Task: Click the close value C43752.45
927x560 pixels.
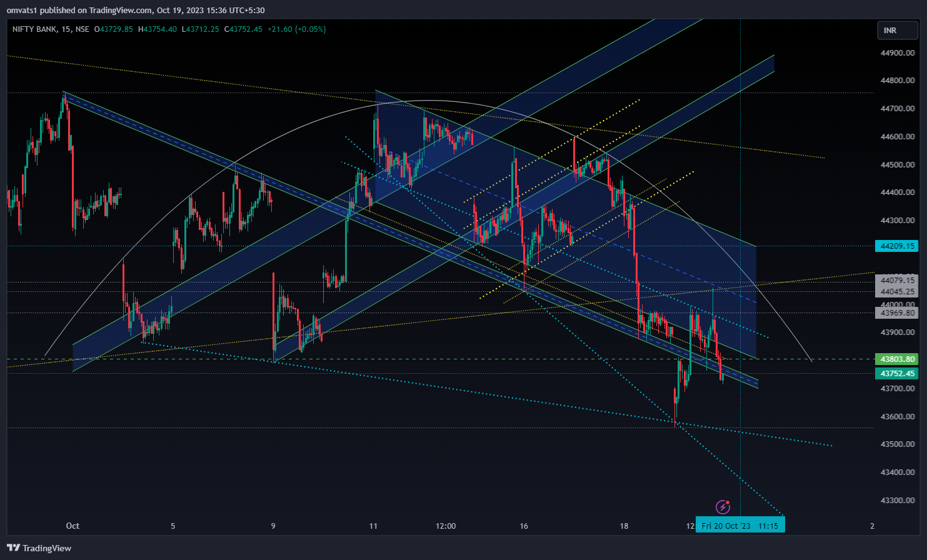Action: click(243, 29)
